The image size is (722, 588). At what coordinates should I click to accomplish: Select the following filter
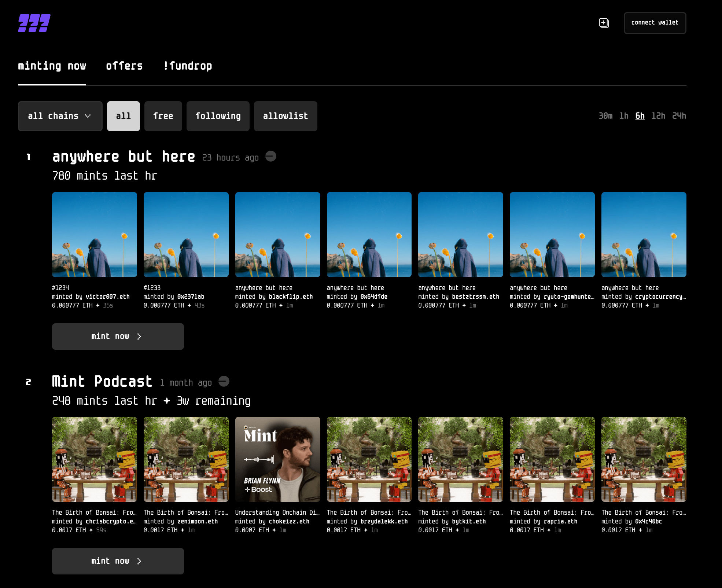pos(218,116)
